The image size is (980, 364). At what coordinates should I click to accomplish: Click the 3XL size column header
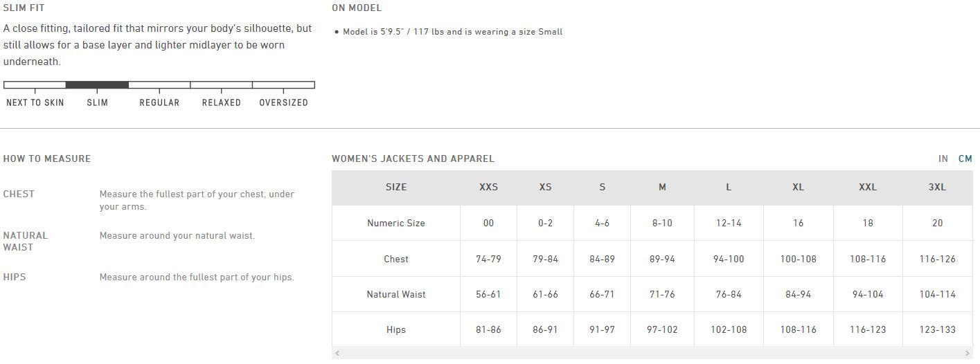pyautogui.click(x=937, y=188)
